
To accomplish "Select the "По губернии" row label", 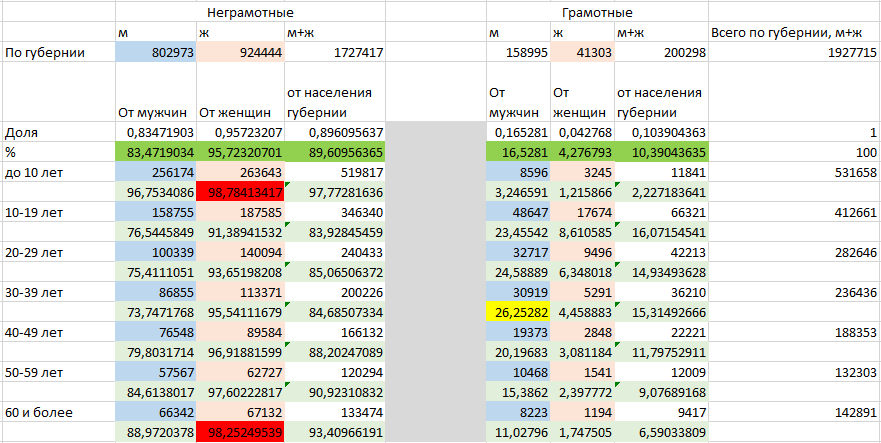I will click(43, 53).
